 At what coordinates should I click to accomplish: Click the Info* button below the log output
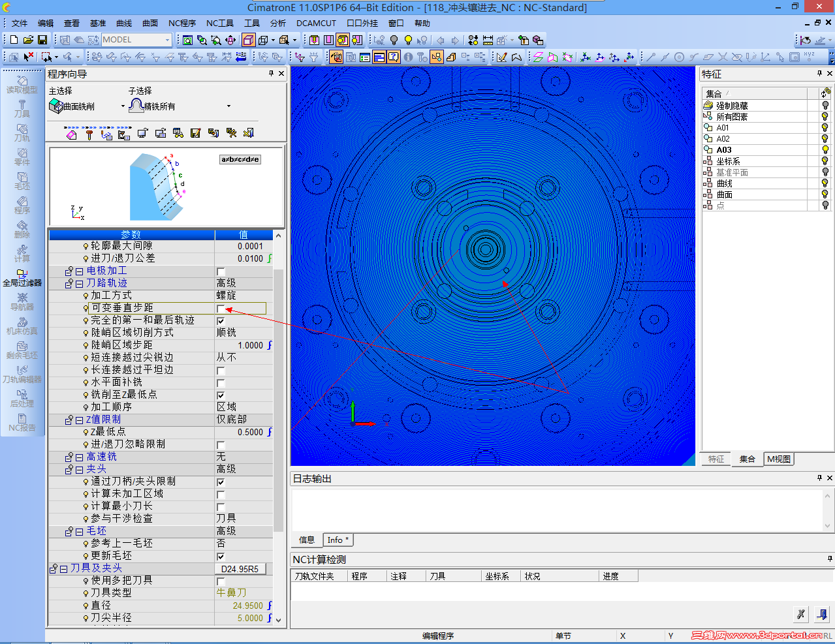338,540
